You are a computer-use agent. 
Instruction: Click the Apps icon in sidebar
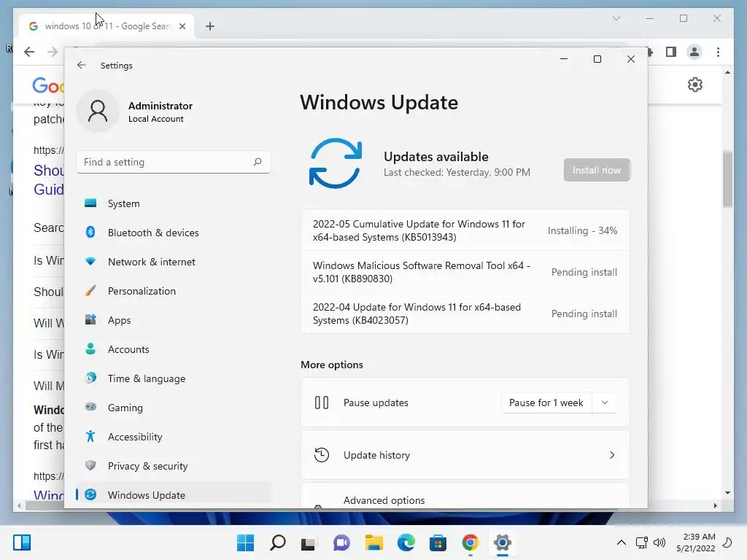(90, 319)
